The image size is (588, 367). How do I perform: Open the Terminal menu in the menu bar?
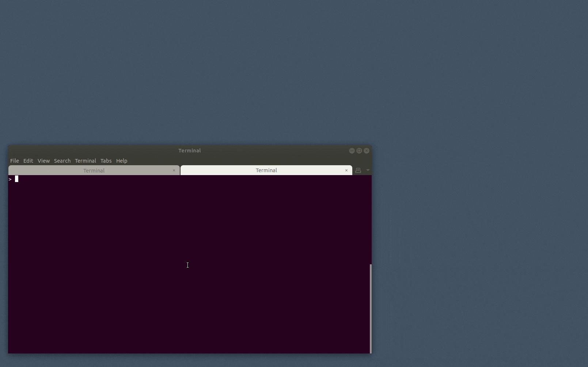click(x=86, y=161)
